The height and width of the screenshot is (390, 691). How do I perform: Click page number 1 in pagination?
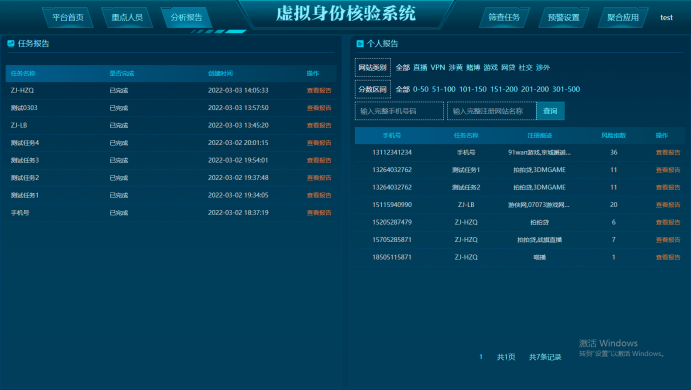tap(481, 357)
